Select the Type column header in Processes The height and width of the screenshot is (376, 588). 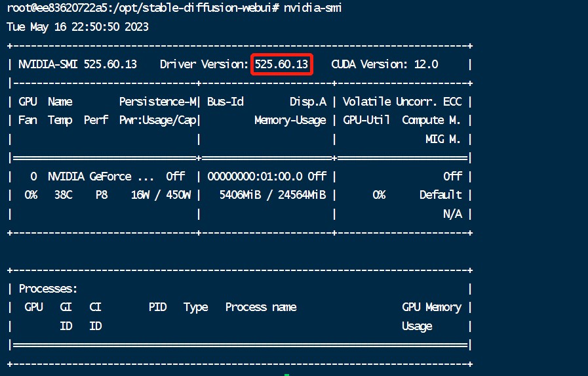click(x=196, y=308)
